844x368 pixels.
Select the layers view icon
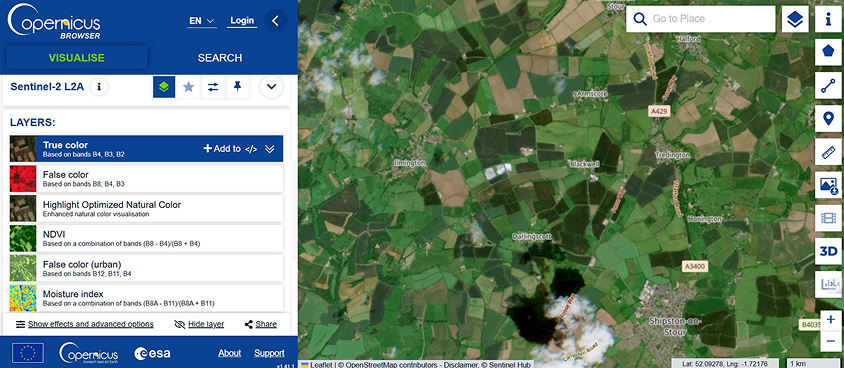(x=164, y=87)
